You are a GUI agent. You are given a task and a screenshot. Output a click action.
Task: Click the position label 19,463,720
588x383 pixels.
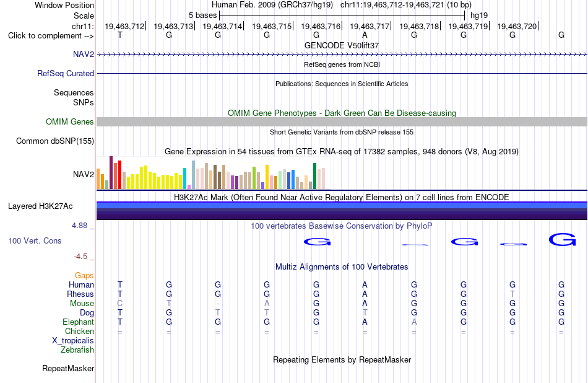coord(517,26)
